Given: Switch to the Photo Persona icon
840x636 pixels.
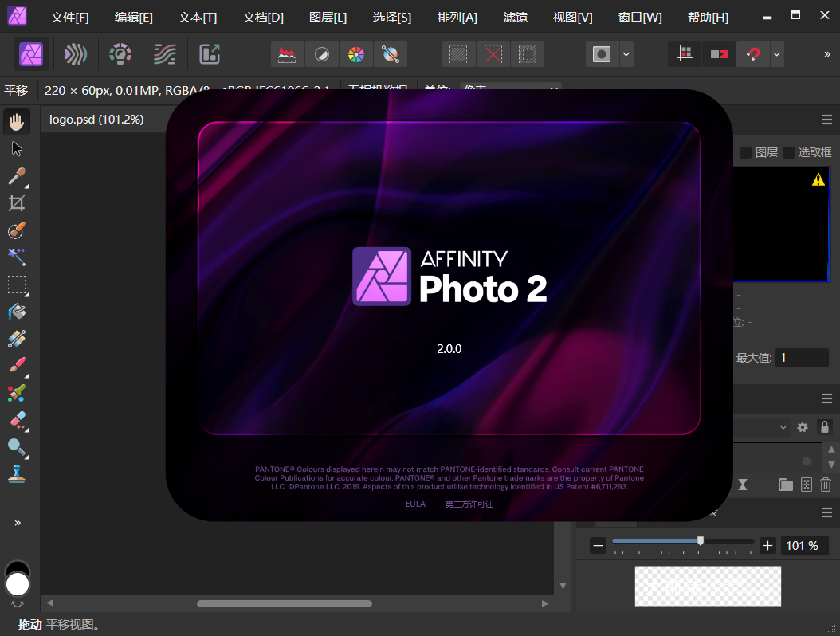Looking at the screenshot, I should pos(31,54).
